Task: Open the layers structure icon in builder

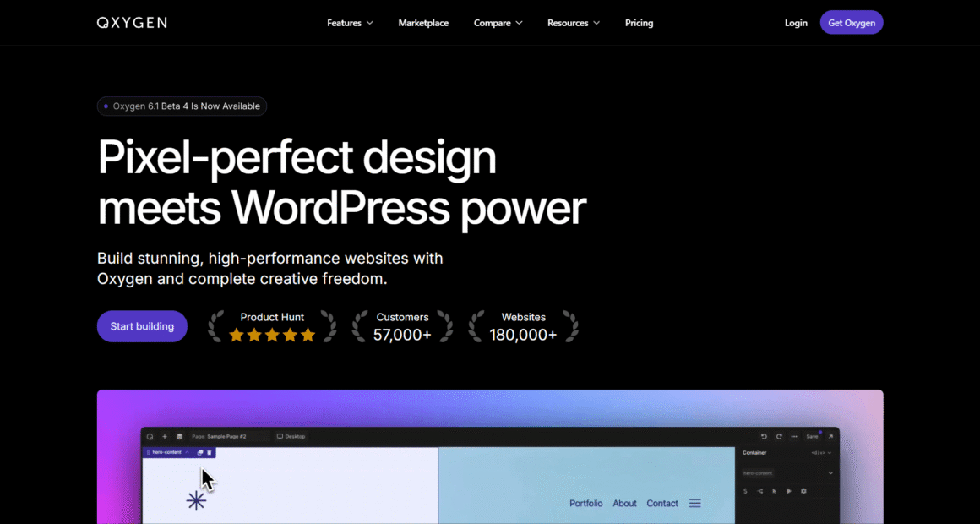Action: tap(179, 436)
